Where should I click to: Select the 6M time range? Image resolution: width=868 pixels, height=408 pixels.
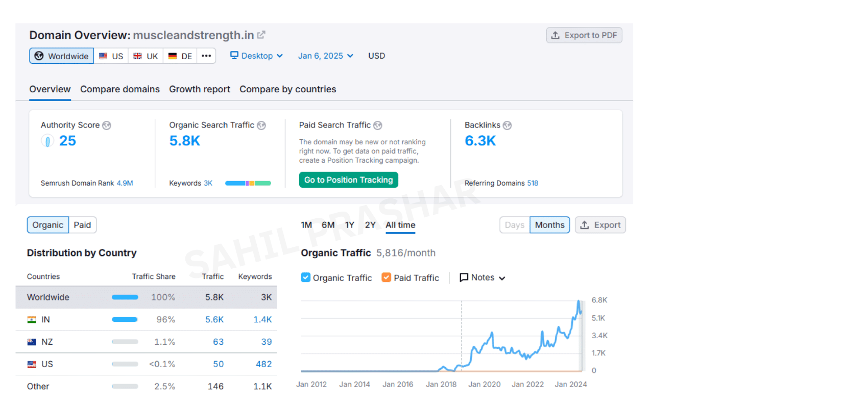click(x=328, y=225)
